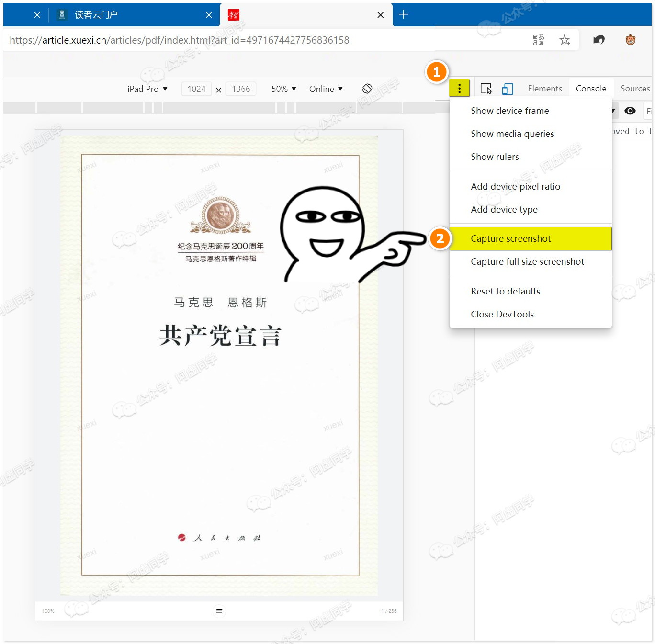Expand the 50% zoom level dropdown
This screenshot has height=644, width=655.
tap(284, 89)
